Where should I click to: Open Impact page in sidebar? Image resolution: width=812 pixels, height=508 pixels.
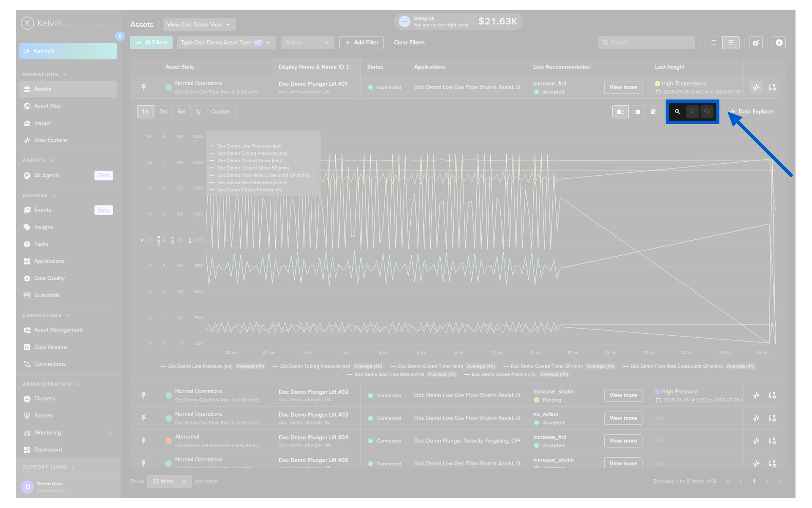[x=68, y=123]
